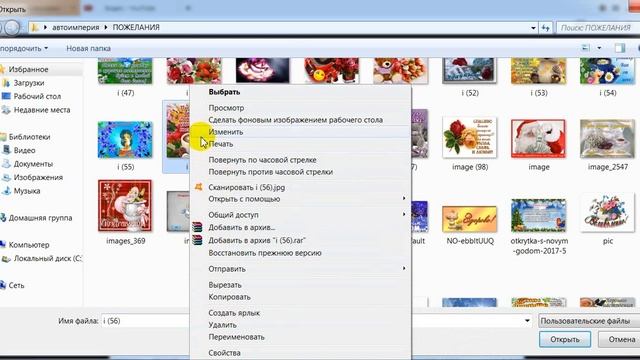The height and width of the screenshot is (360, 640).
Task: Click ПОЖЕЛАНИЯ in address breadcrumb
Action: (136, 27)
